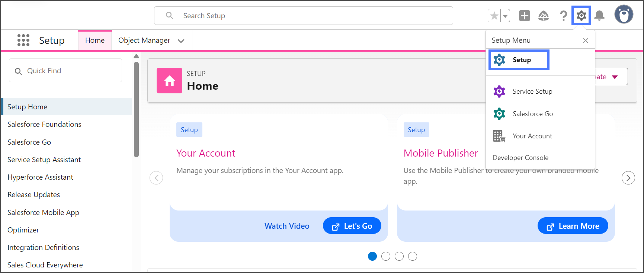Expand the Favorites list dropdown arrow
644x273 pixels.
point(505,16)
